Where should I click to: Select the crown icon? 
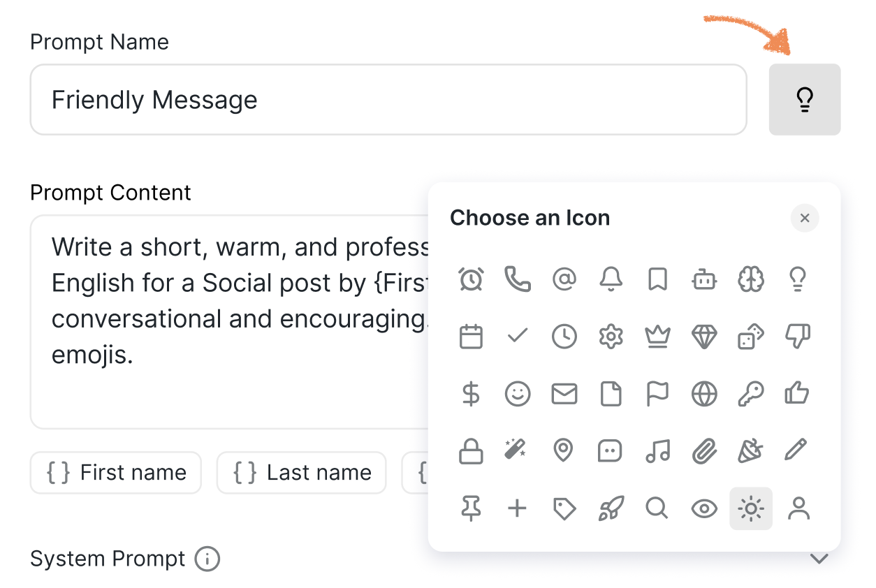657,337
